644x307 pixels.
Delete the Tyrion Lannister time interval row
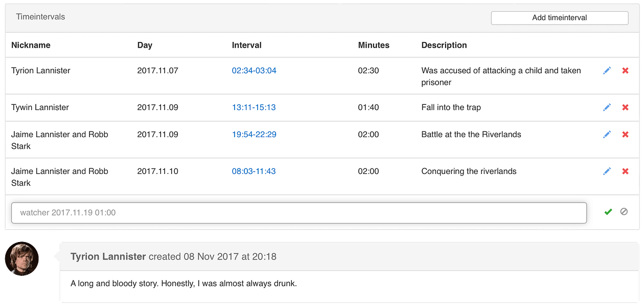pos(625,71)
